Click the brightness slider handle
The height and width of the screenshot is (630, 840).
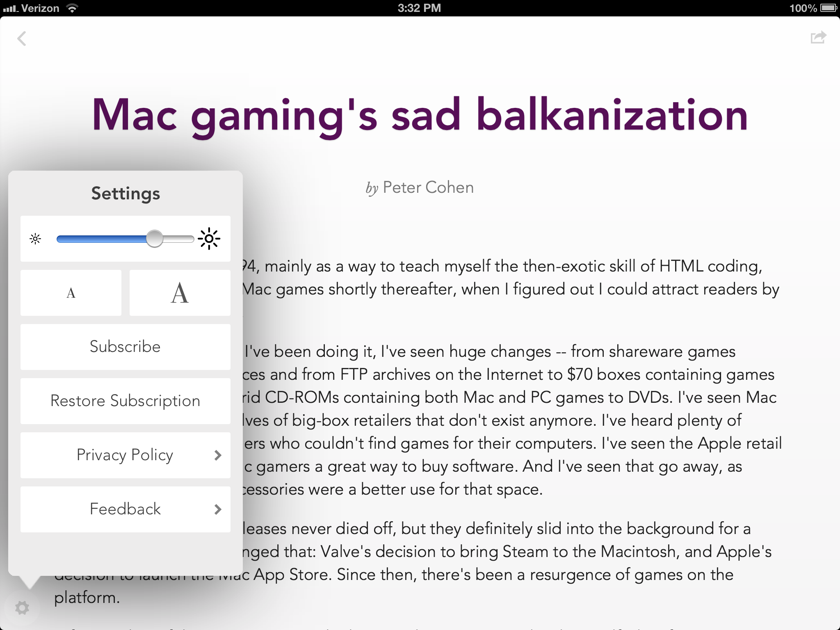[x=155, y=239]
